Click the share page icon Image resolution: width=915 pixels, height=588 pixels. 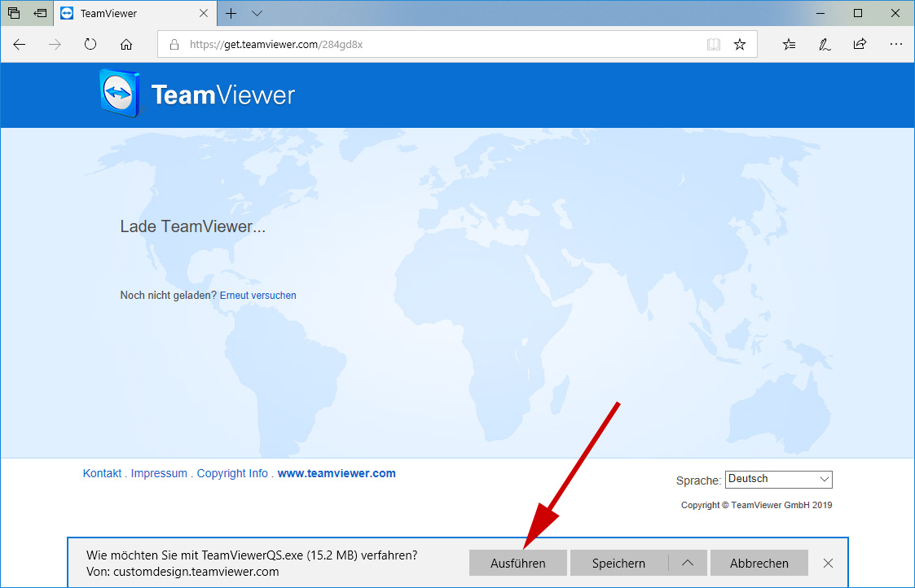click(x=860, y=44)
